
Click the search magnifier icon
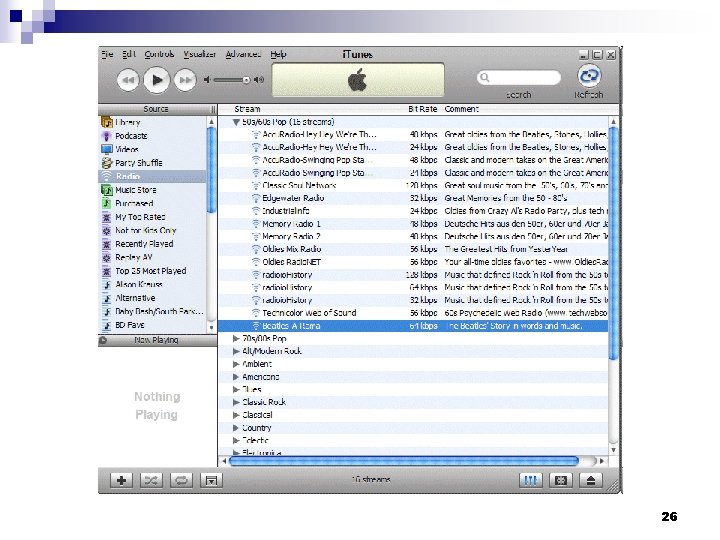point(484,77)
